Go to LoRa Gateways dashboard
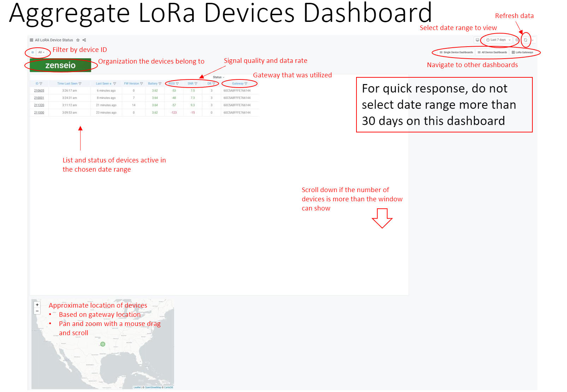This screenshot has width=567, height=392. 522,52
